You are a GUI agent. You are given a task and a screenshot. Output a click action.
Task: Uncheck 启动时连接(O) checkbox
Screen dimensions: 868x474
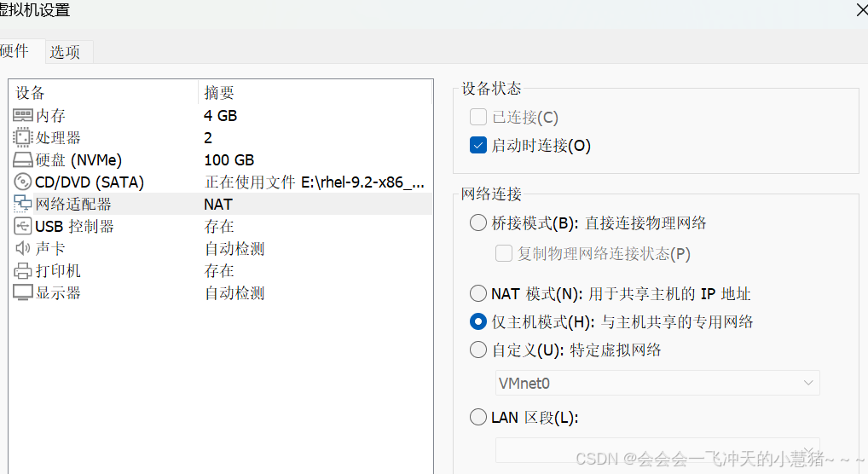(x=477, y=145)
